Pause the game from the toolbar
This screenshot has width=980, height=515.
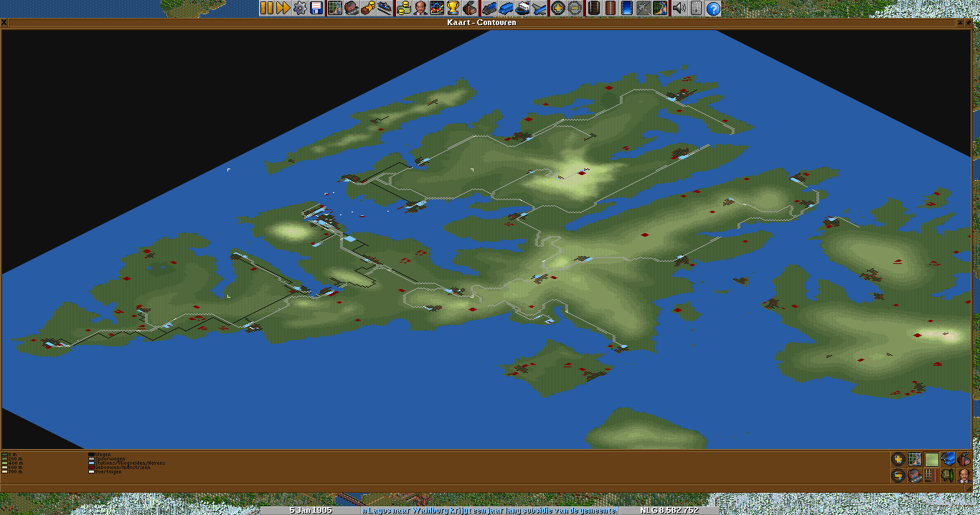tap(267, 8)
